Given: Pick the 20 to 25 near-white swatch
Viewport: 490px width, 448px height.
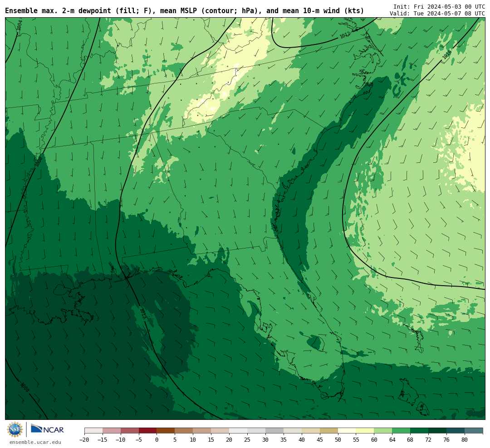Looking at the screenshot, I should click(x=239, y=431).
